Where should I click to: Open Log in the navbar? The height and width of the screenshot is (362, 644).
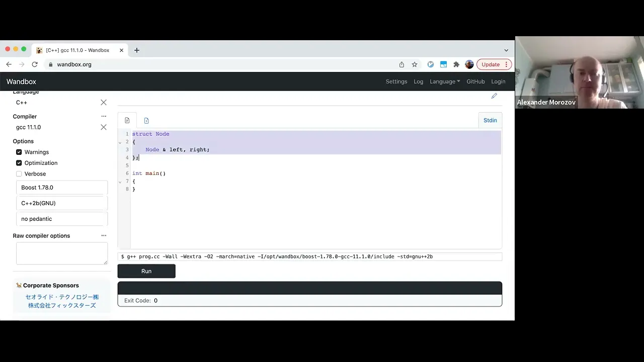(x=419, y=81)
